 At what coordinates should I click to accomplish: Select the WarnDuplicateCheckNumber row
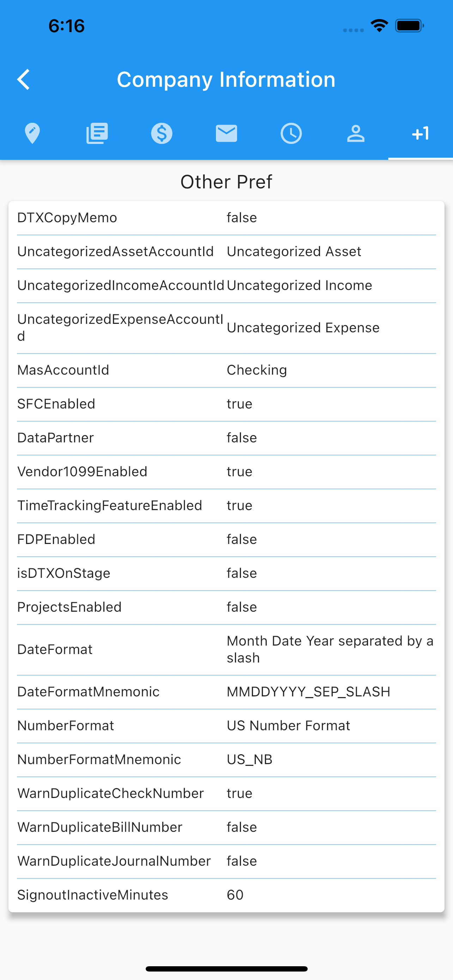click(226, 793)
